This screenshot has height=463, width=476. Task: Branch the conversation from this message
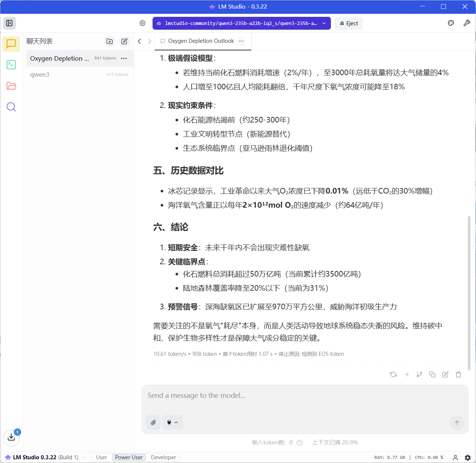click(x=419, y=374)
